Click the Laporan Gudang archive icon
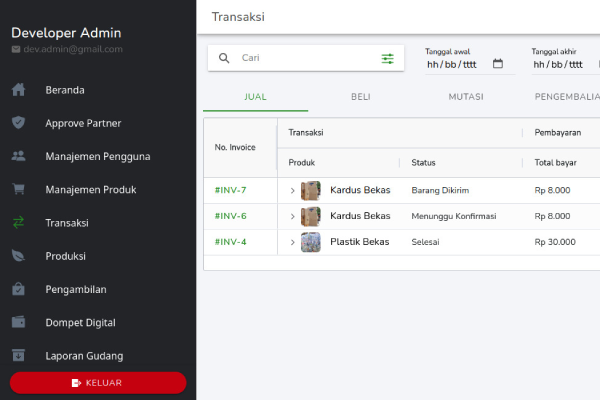600x400 pixels. pyautogui.click(x=18, y=355)
